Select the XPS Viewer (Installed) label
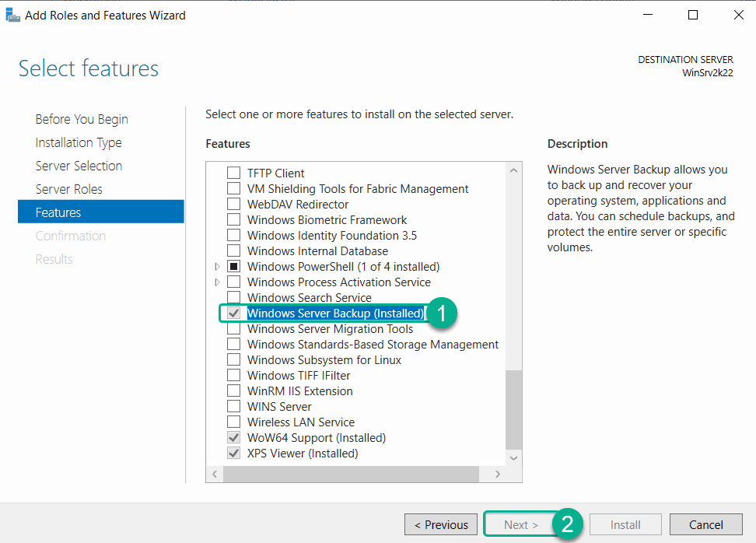 coord(303,454)
